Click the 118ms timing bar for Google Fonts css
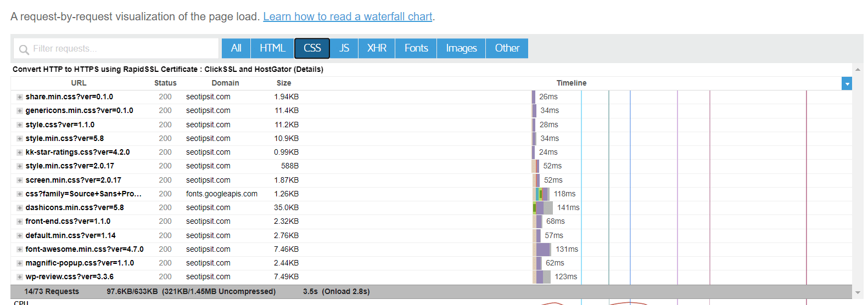 tap(542, 194)
